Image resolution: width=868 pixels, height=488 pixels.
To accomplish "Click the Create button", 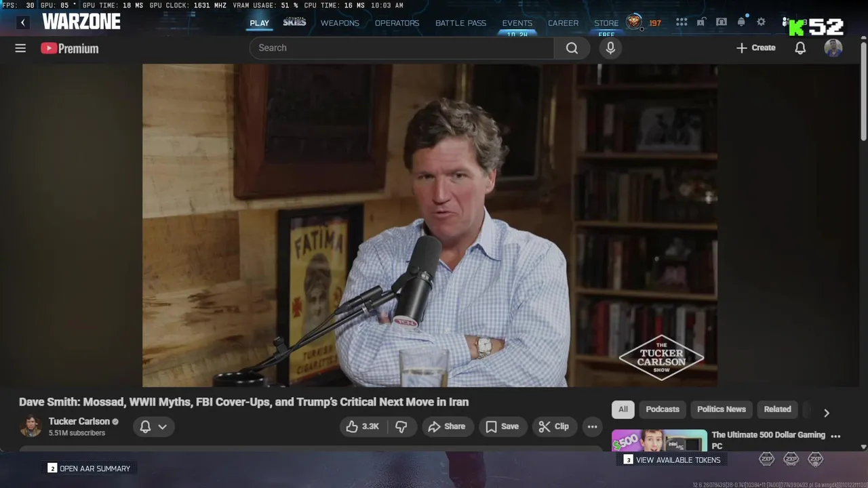I will pos(755,48).
